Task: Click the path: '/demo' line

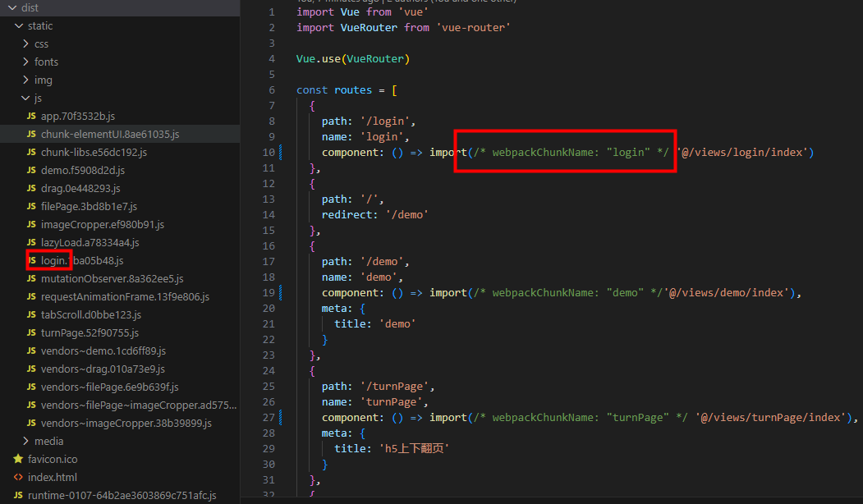Action: coord(365,261)
